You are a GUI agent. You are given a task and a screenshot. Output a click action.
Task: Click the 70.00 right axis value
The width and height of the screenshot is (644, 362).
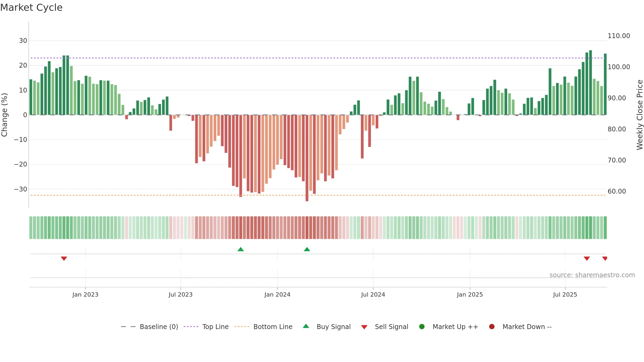617,160
